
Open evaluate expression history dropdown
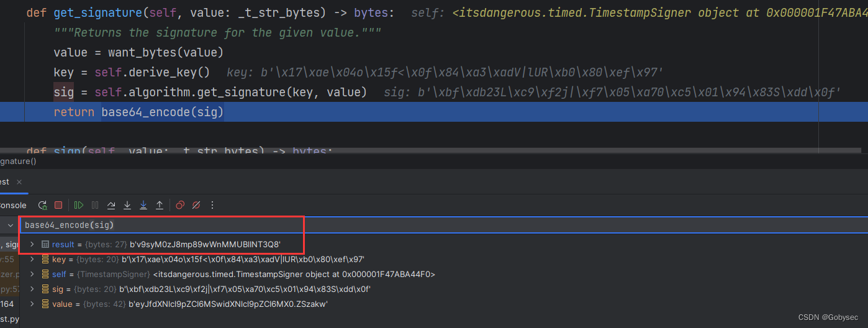tap(10, 225)
